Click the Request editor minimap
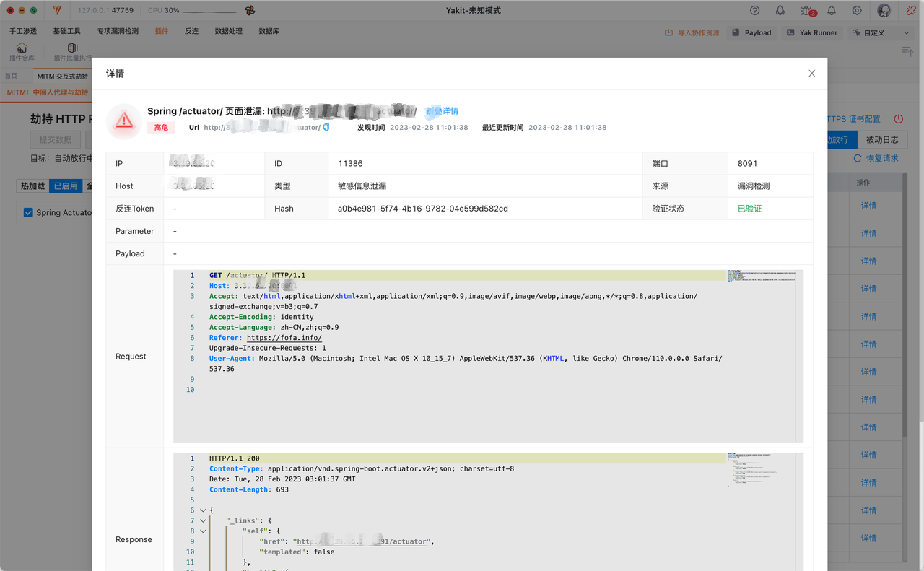The image size is (924, 571). tap(761, 276)
